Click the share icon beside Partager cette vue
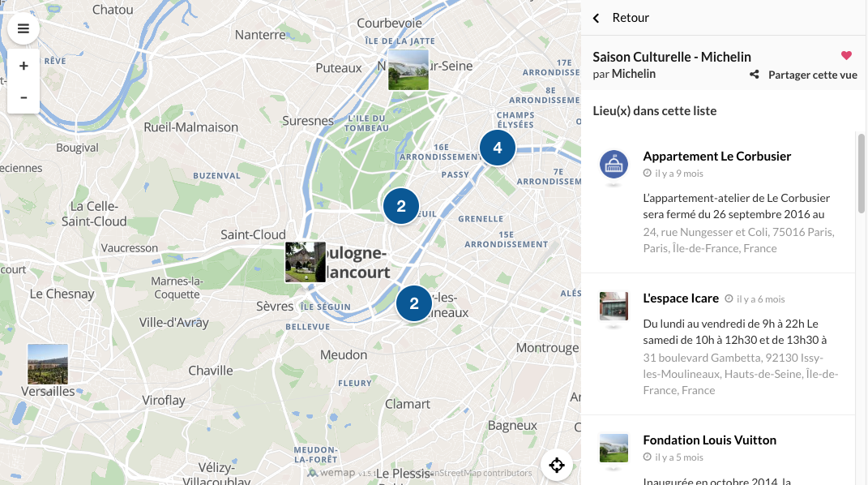Viewport: 868px width, 485px height. (755, 75)
